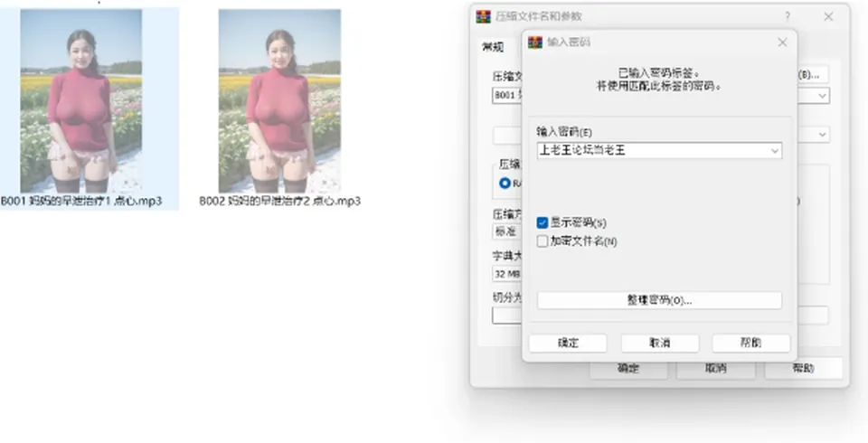Screen dimensions: 868x443
Task: Switch to the 常规 tab
Action: (493, 48)
